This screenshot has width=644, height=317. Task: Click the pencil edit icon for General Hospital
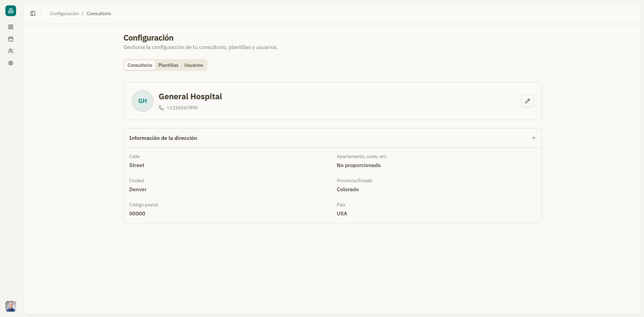tap(527, 101)
